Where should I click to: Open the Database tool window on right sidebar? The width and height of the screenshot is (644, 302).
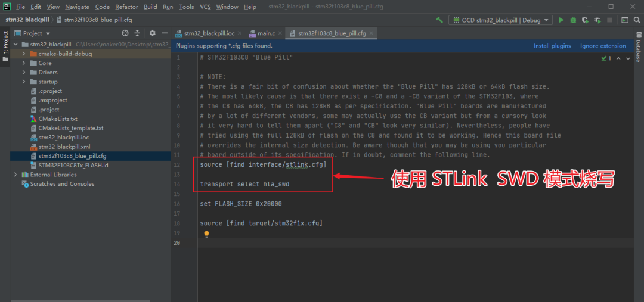tap(639, 47)
